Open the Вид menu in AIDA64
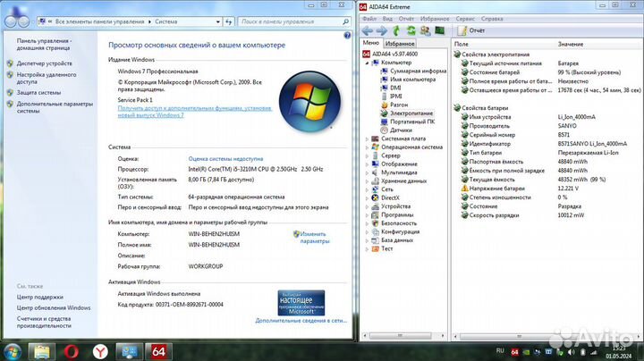644x361 pixels. click(x=387, y=19)
